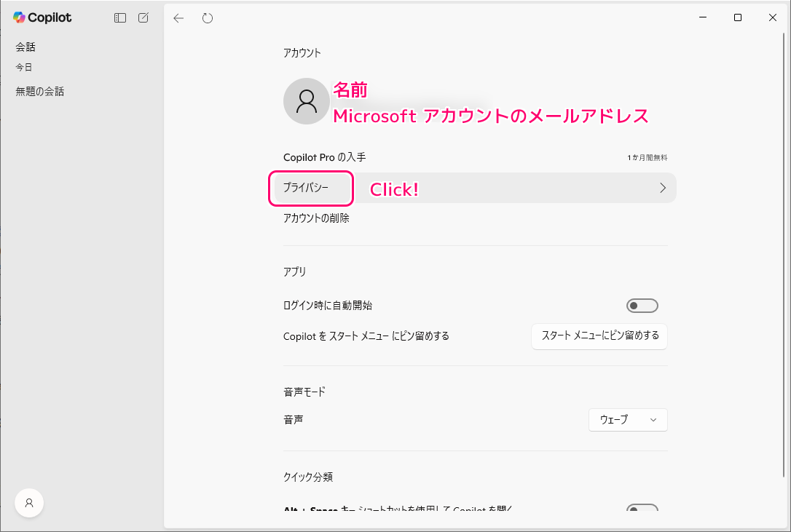The image size is (791, 532).
Task: Toggle the Alt + Space shortcut switch
Action: tap(642, 509)
